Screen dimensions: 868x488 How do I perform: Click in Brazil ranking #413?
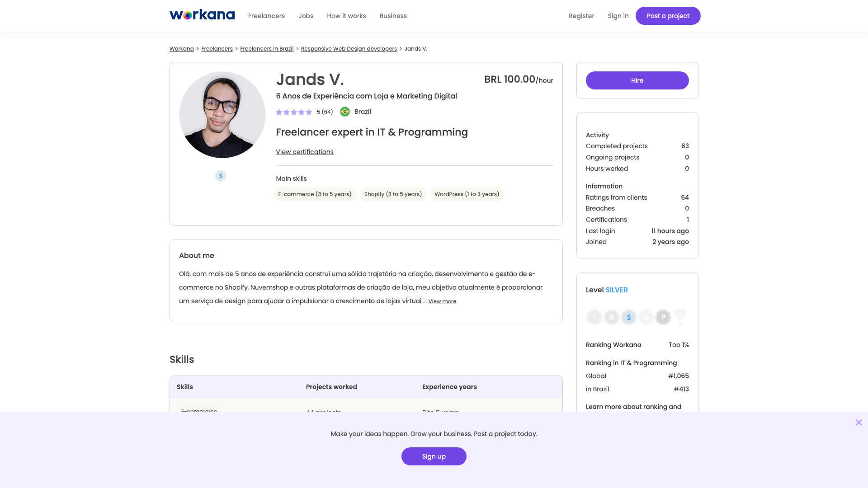(637, 389)
